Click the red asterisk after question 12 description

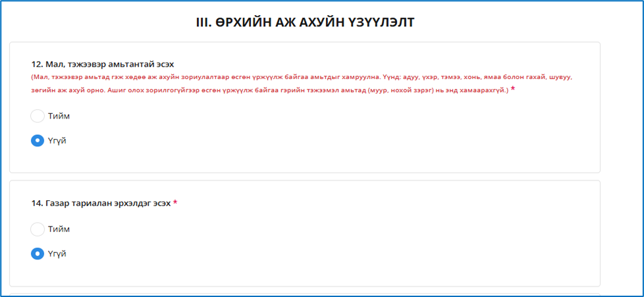point(513,89)
